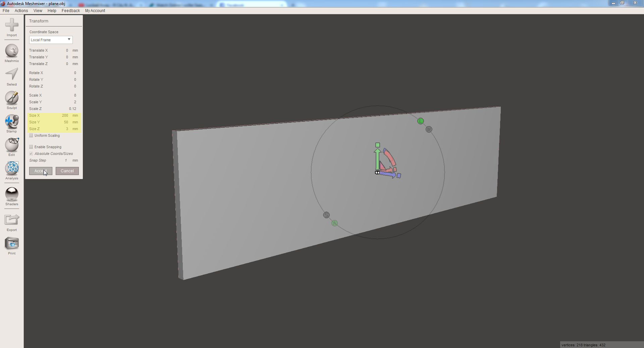Click the vertices and triangles status text
The height and width of the screenshot is (348, 644).
(x=583, y=345)
